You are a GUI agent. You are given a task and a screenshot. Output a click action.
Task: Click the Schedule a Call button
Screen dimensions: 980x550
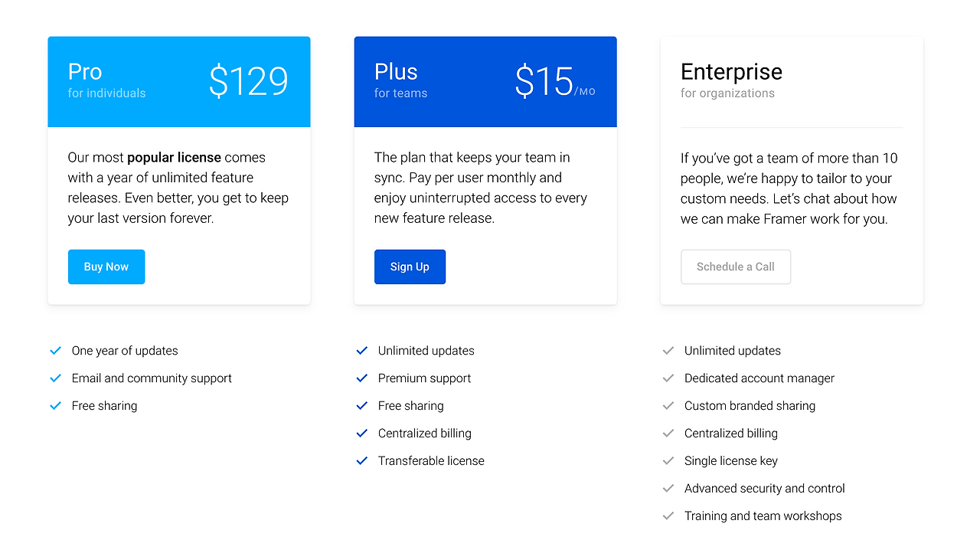coord(735,267)
